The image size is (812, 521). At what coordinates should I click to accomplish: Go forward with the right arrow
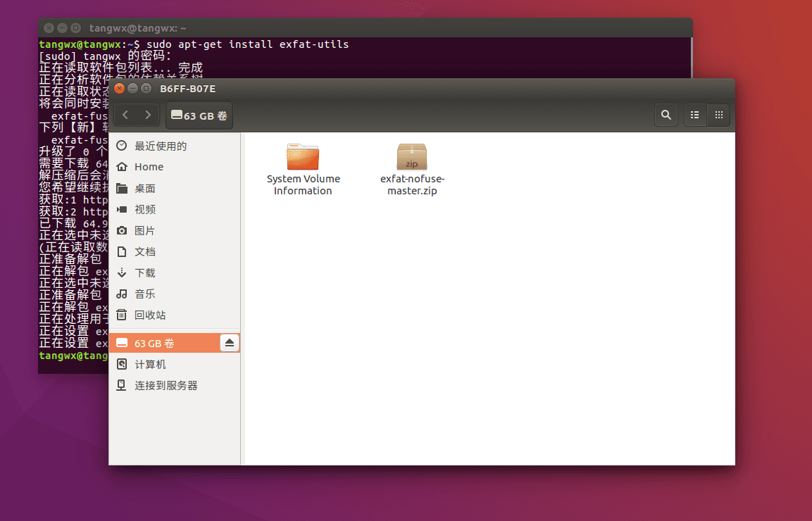pyautogui.click(x=148, y=115)
